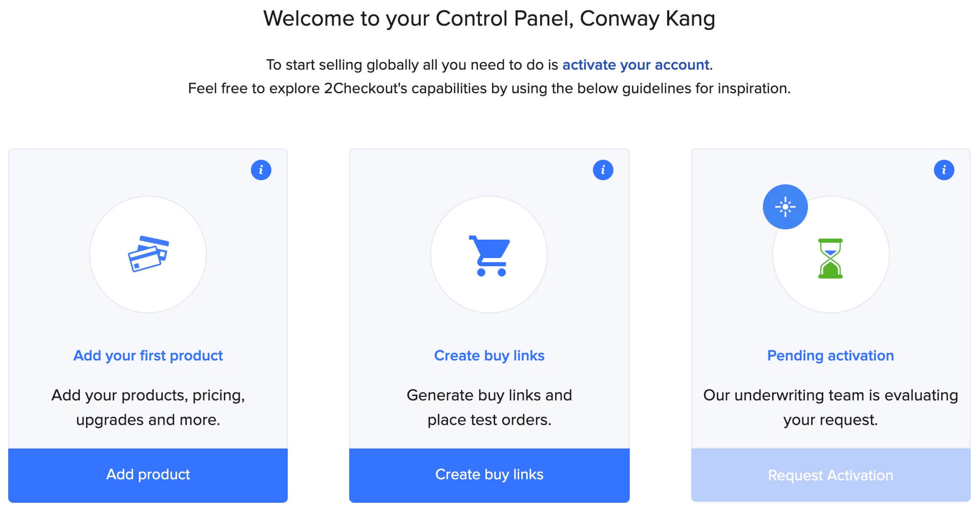Open info icon on Create buy links card
The image size is (980, 511).
point(603,170)
